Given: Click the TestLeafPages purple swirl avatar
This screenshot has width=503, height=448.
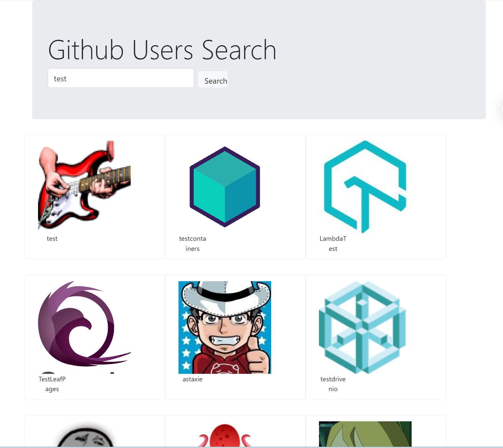Looking at the screenshot, I should coord(85,327).
